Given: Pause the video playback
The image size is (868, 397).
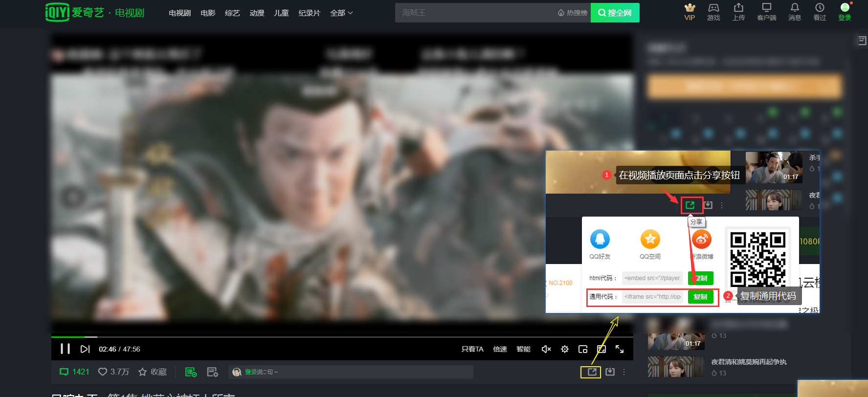Looking at the screenshot, I should [x=65, y=349].
